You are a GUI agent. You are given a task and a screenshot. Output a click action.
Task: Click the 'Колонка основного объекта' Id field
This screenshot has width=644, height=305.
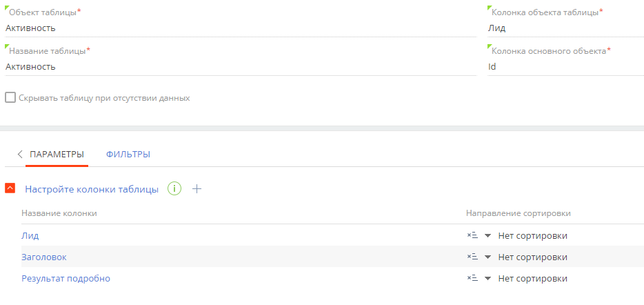[x=565, y=67]
